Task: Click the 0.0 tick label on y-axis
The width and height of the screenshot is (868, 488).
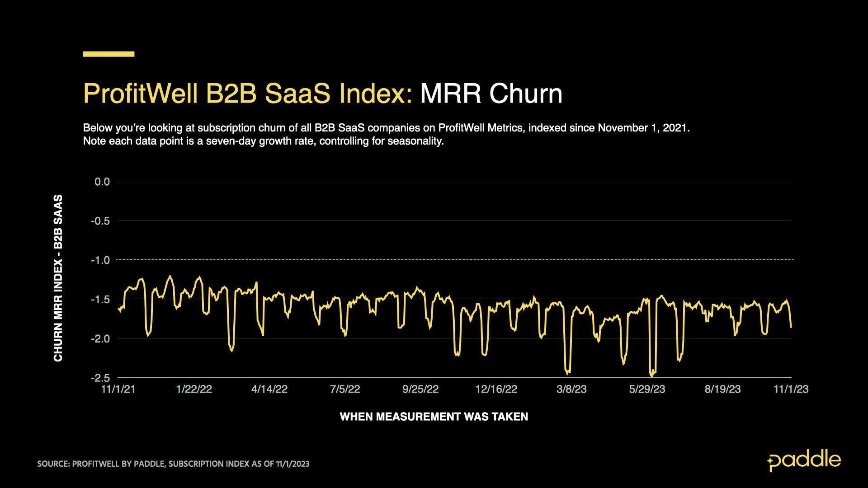Action: point(103,182)
